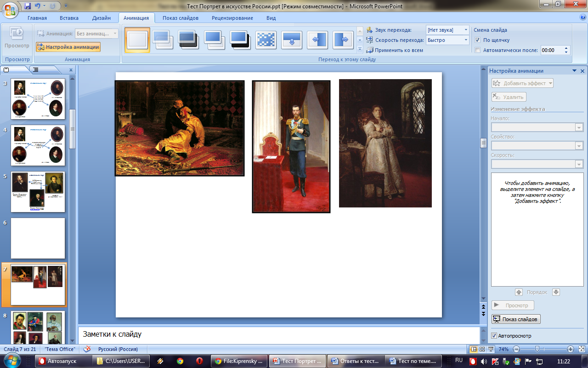Apply the dissolve checkerboard transition
The height and width of the screenshot is (368, 588).
tap(266, 40)
